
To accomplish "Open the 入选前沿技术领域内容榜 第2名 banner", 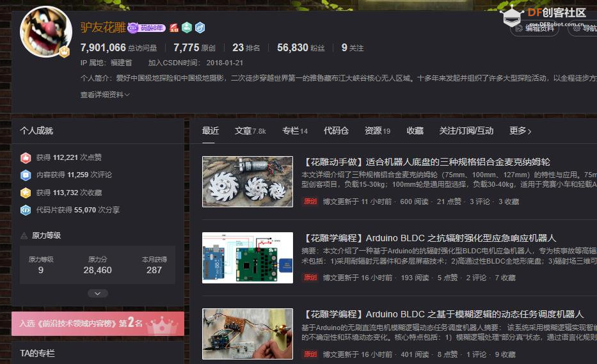I will 98,324.
